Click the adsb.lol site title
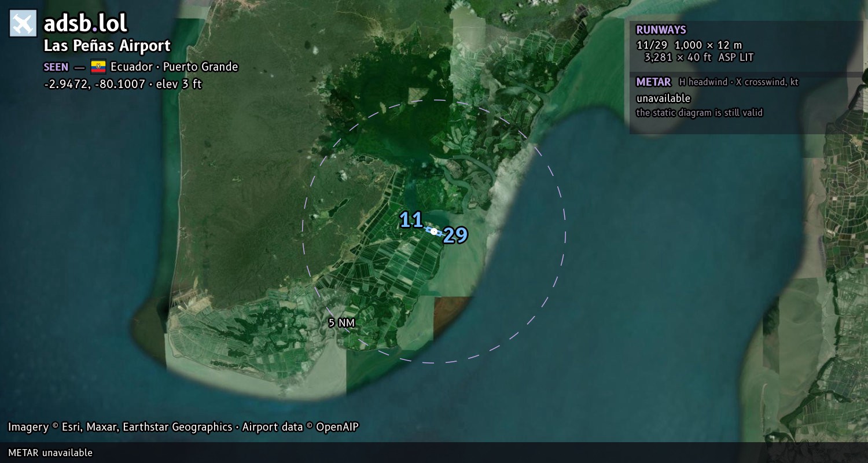Viewport: 868px width, 463px height. click(86, 24)
